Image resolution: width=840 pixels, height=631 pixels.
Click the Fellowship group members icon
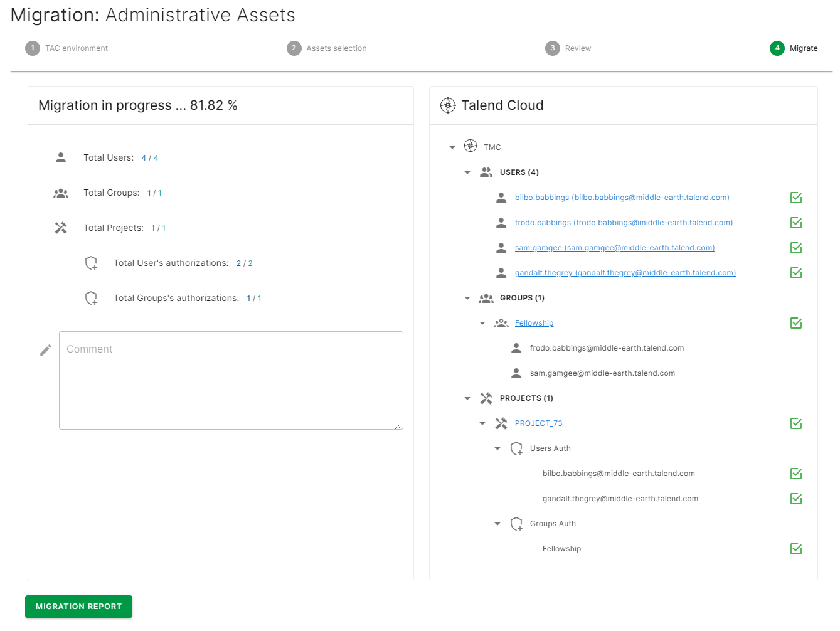pyautogui.click(x=501, y=322)
